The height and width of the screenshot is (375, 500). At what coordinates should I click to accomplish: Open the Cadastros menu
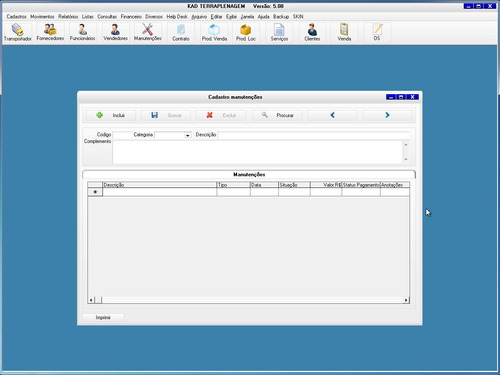click(x=16, y=17)
